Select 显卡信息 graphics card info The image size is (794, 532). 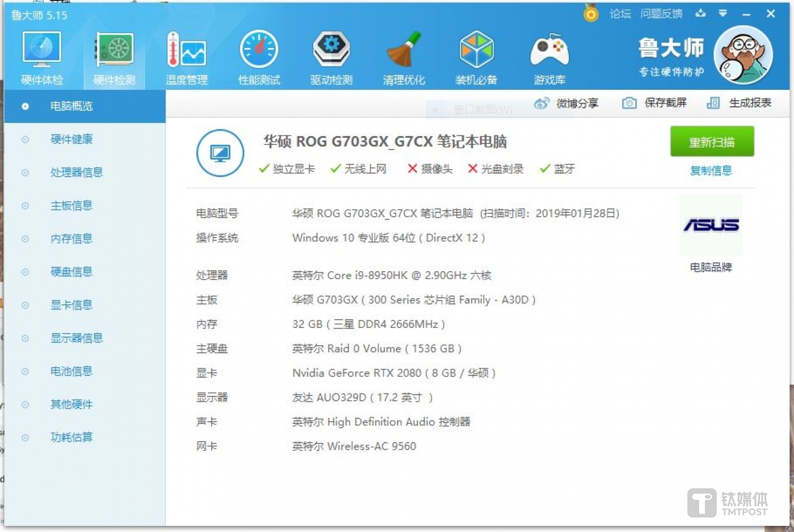point(71,305)
